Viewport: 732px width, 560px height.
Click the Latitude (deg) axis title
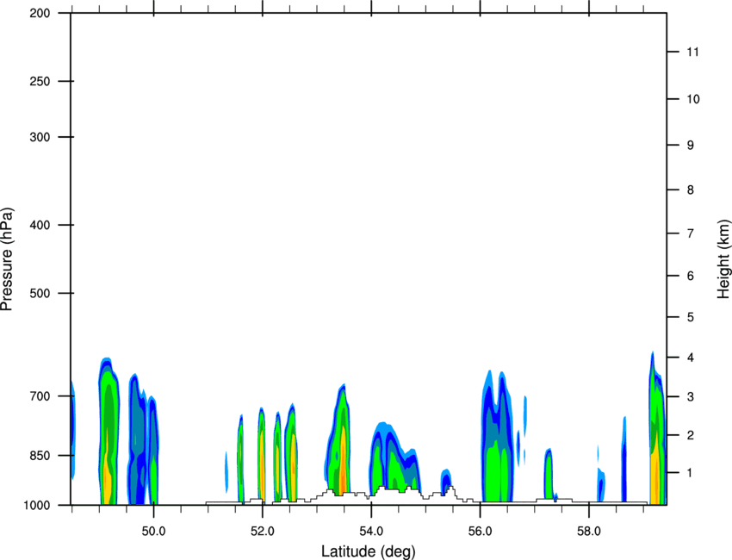click(369, 551)
